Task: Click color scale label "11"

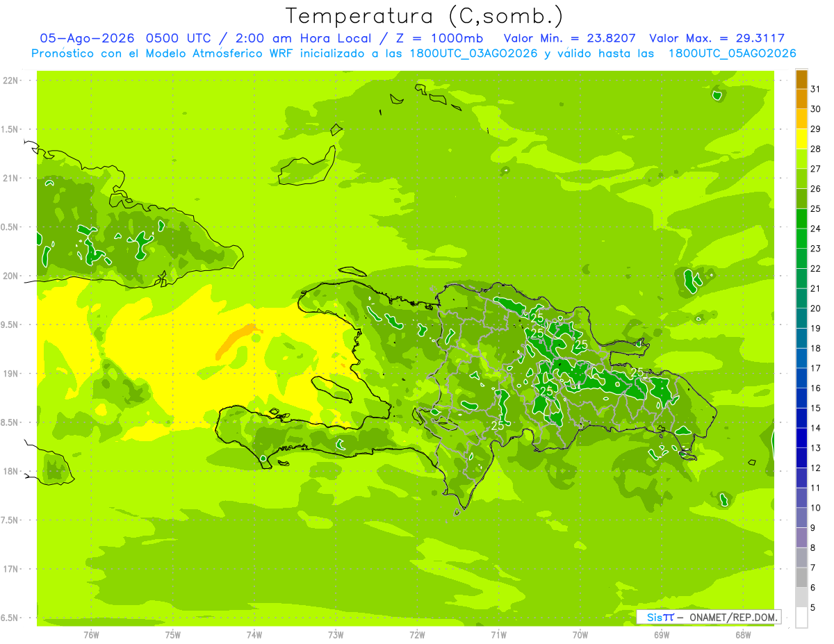Action: [816, 488]
